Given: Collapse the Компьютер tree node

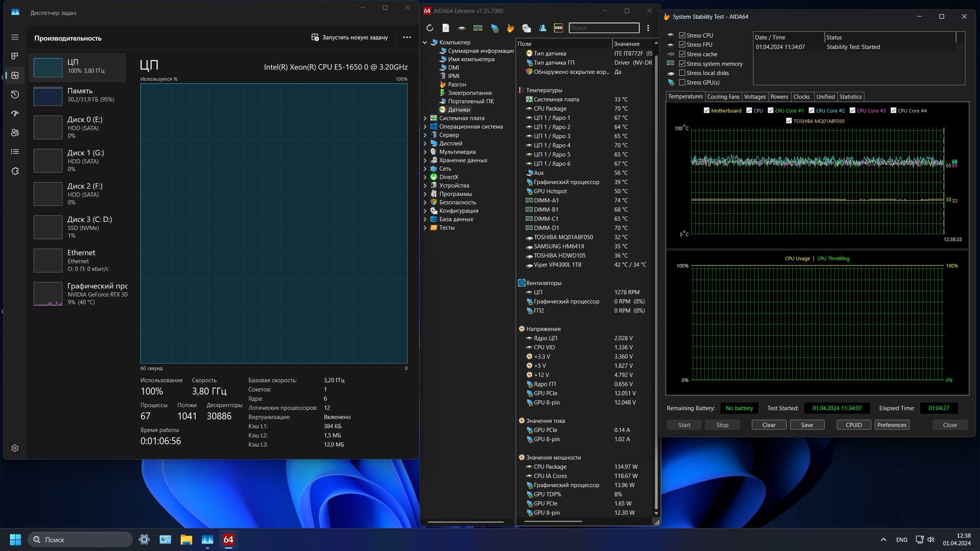Looking at the screenshot, I should pos(425,42).
